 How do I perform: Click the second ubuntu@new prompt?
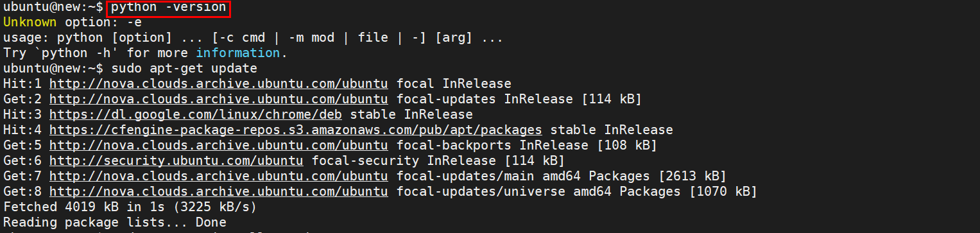(49, 68)
